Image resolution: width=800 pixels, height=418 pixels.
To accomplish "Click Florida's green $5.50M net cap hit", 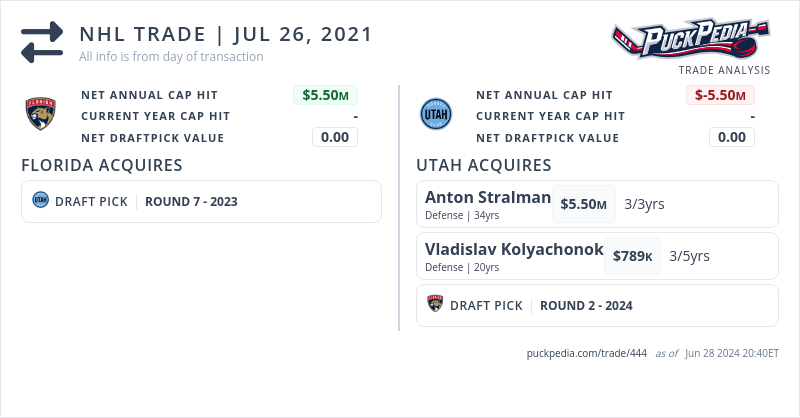I will pyautogui.click(x=325, y=95).
